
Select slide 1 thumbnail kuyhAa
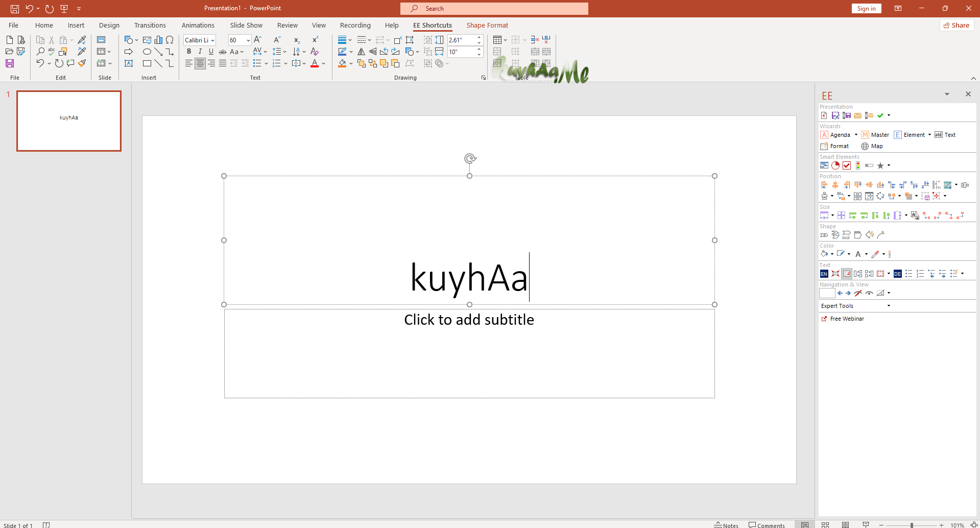tap(69, 121)
